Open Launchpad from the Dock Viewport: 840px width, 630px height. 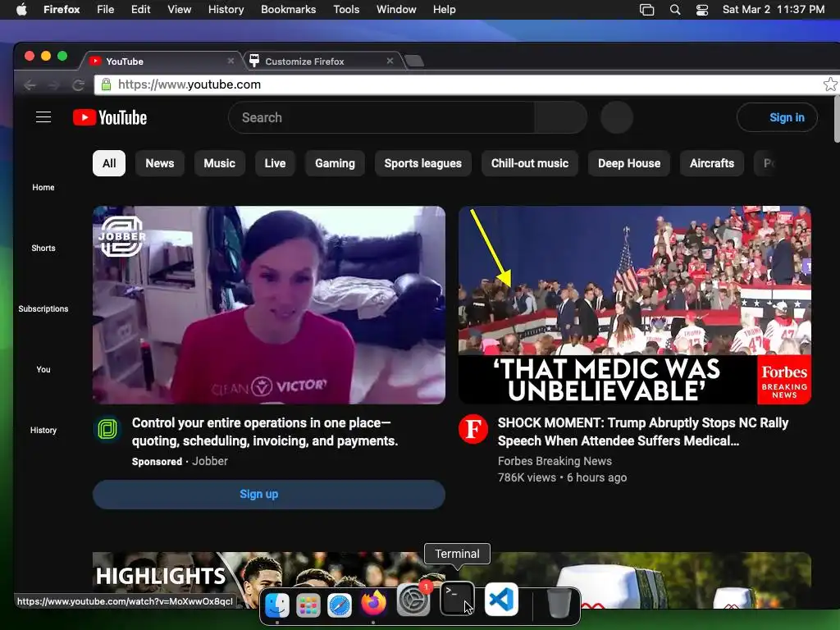[308, 605]
